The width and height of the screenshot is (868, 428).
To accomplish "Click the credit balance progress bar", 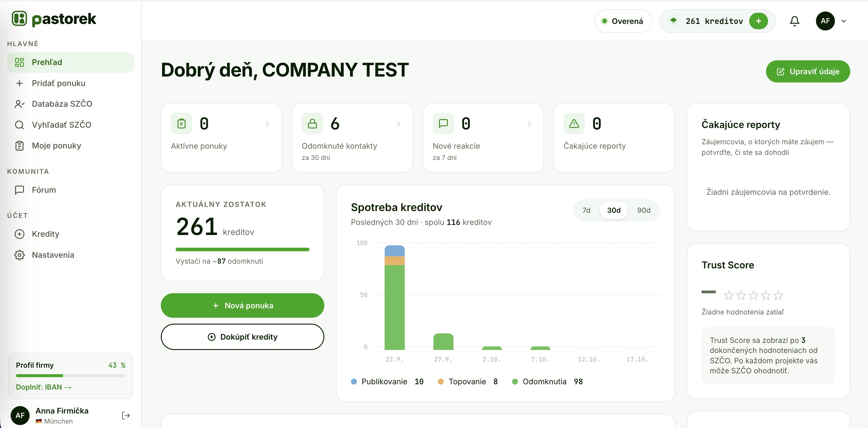I will coord(242,249).
